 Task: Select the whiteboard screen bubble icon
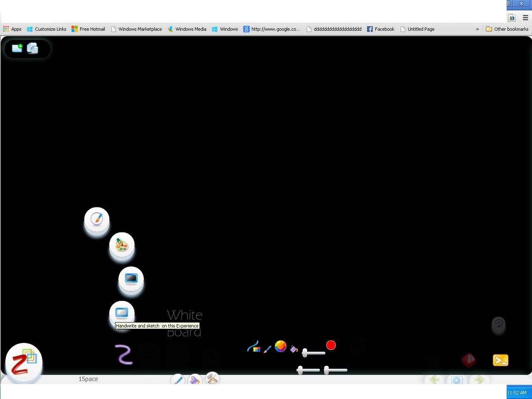(x=122, y=312)
